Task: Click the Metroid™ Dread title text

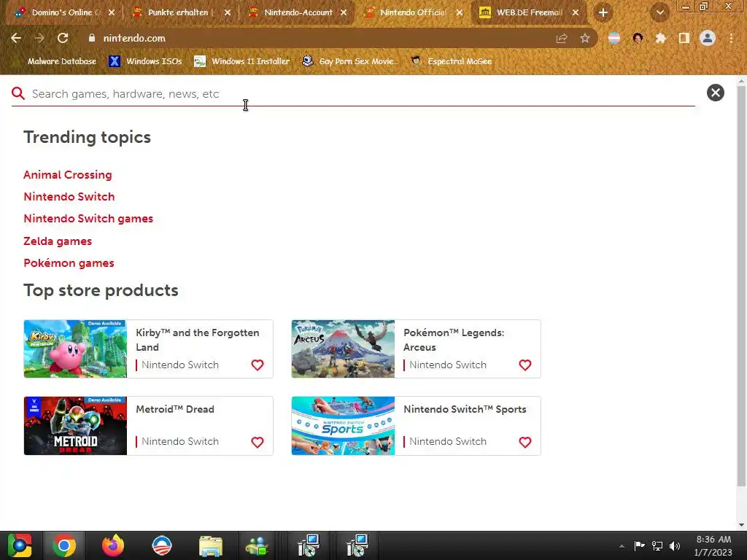Action: click(175, 409)
